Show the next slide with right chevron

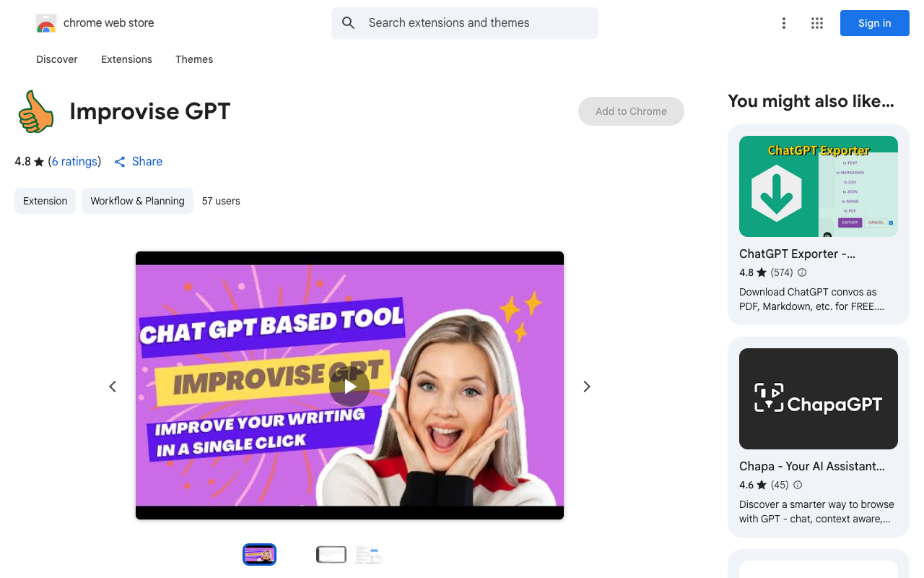587,387
